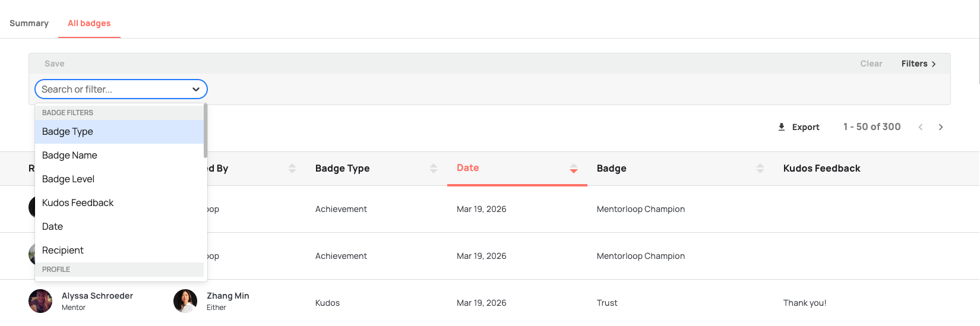Open the All badges tab

(89, 23)
